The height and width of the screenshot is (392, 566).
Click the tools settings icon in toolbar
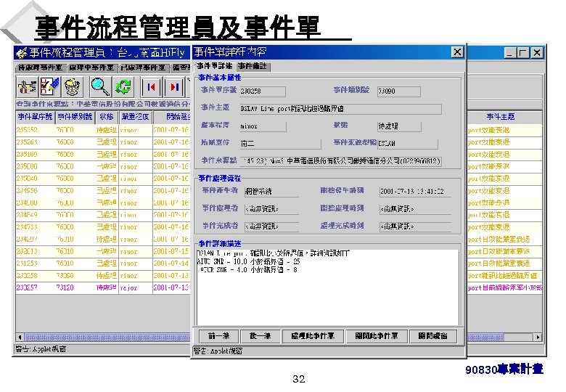tap(28, 87)
